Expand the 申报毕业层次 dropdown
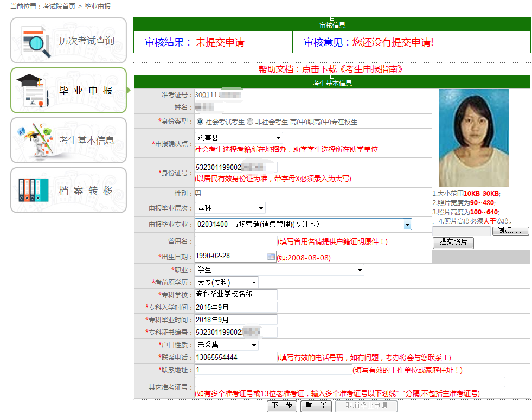The image size is (532, 420). (x=230, y=208)
